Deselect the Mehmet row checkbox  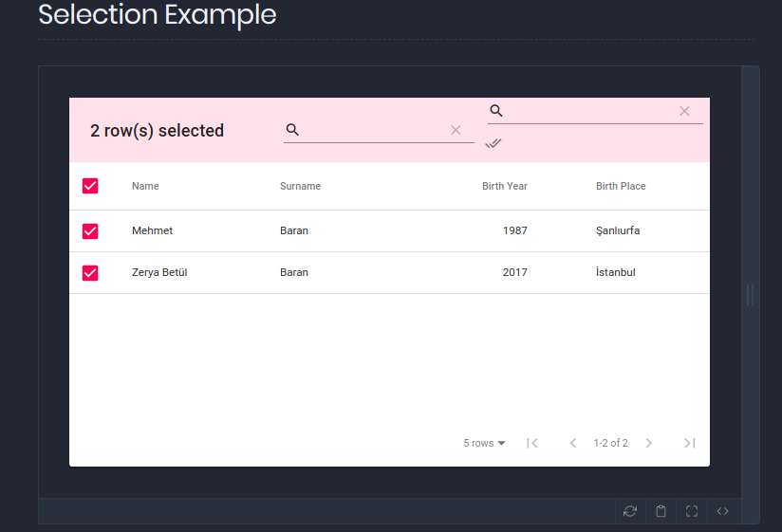tap(90, 231)
